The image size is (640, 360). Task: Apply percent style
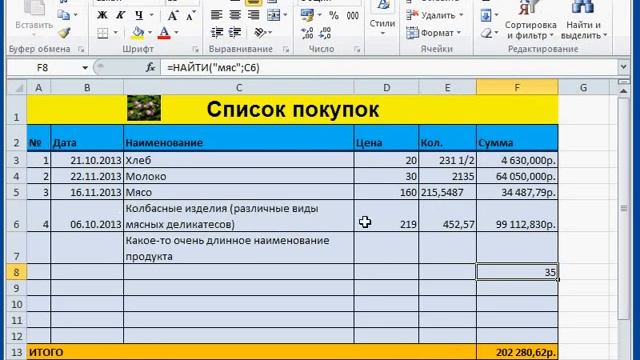tap(334, 16)
